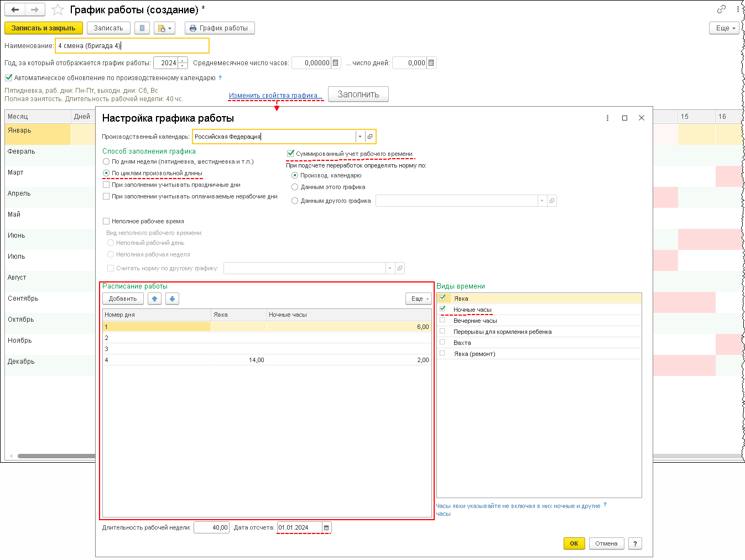This screenshot has width=745, height=560.
Task: Select По циклам произвольной длины option
Action: click(x=106, y=173)
